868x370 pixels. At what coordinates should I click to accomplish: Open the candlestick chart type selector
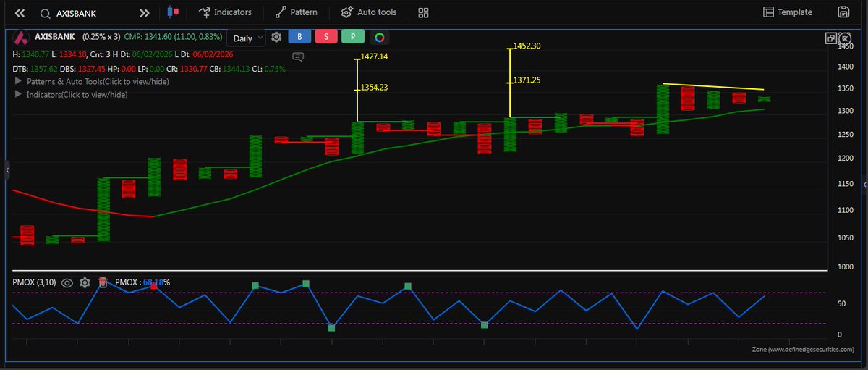point(171,12)
